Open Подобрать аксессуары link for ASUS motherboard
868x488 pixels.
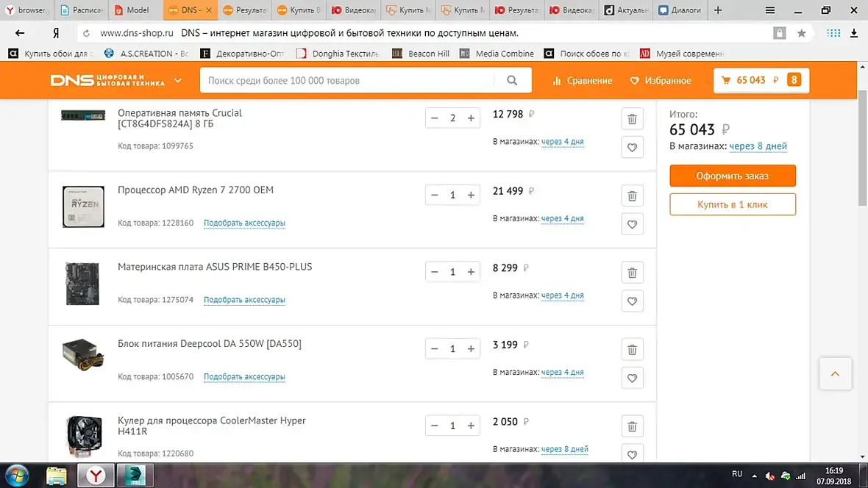click(244, 299)
